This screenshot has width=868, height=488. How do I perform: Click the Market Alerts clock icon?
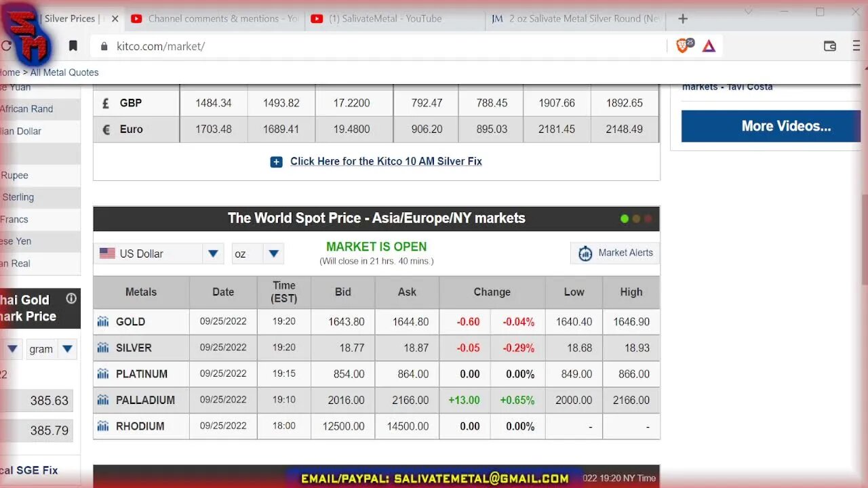585,253
